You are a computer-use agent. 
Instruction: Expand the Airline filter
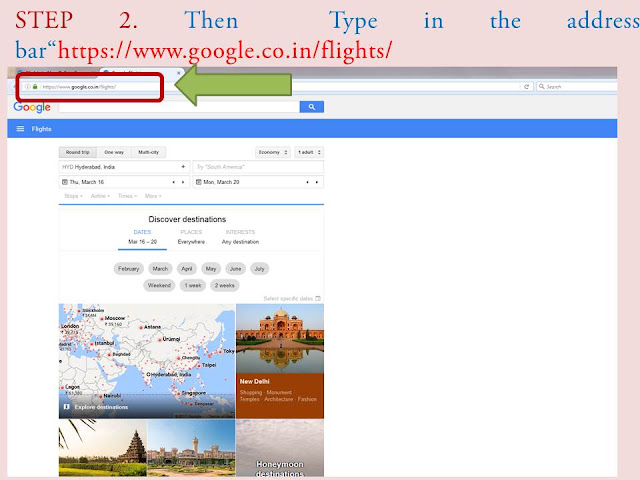100,196
